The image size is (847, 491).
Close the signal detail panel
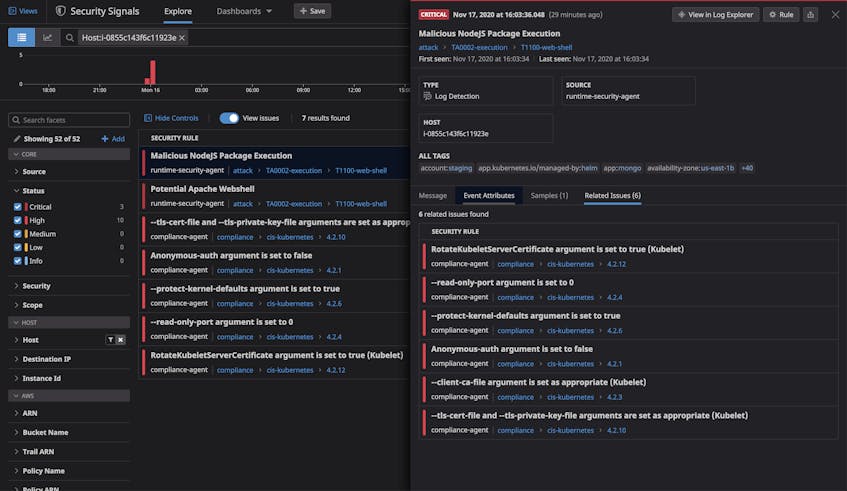[835, 15]
